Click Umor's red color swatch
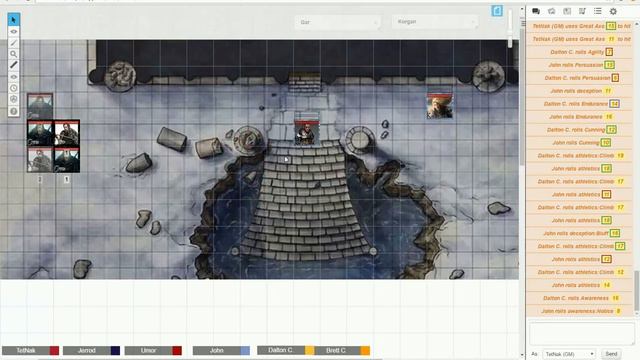The image size is (640, 360). pos(177,350)
